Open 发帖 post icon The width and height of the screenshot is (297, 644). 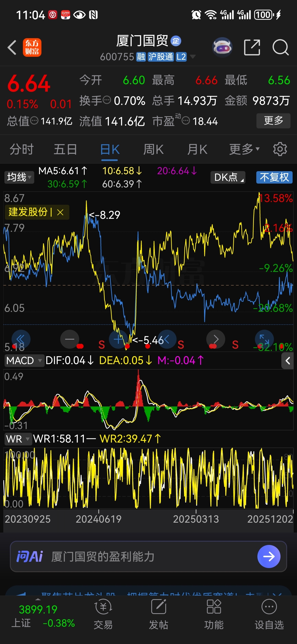pos(159,614)
